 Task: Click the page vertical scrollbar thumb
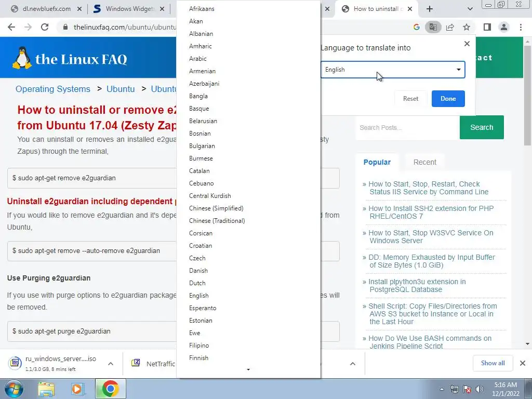527,95
